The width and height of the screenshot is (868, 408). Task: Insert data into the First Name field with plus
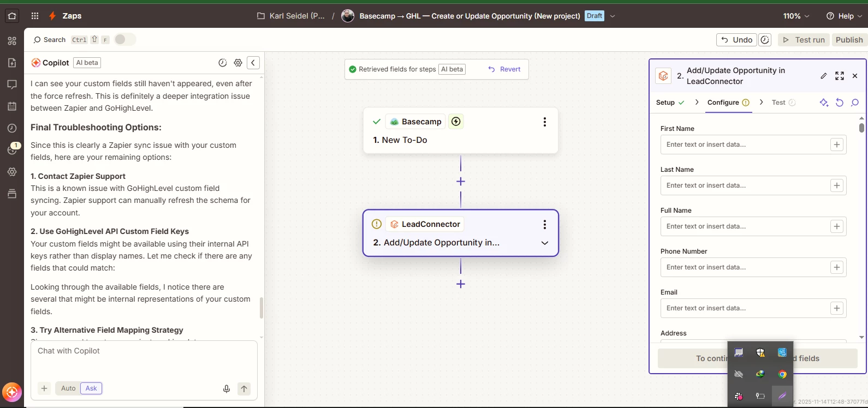click(x=837, y=145)
